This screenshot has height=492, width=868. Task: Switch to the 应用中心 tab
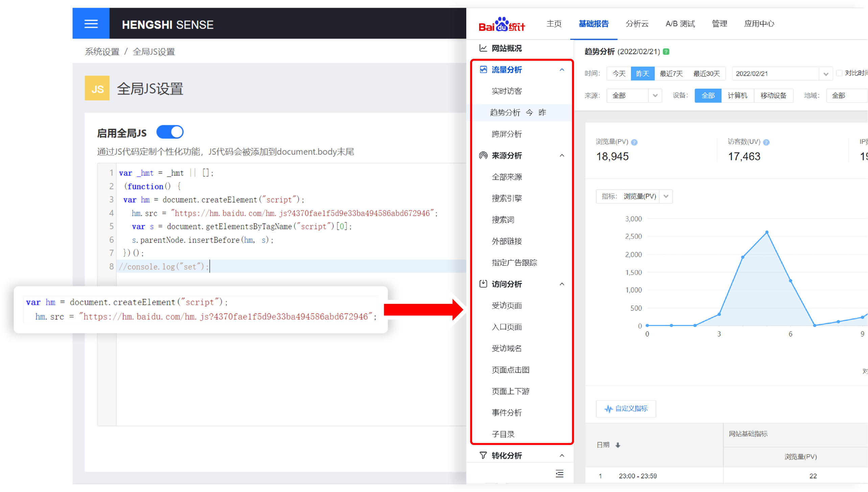[x=759, y=24]
